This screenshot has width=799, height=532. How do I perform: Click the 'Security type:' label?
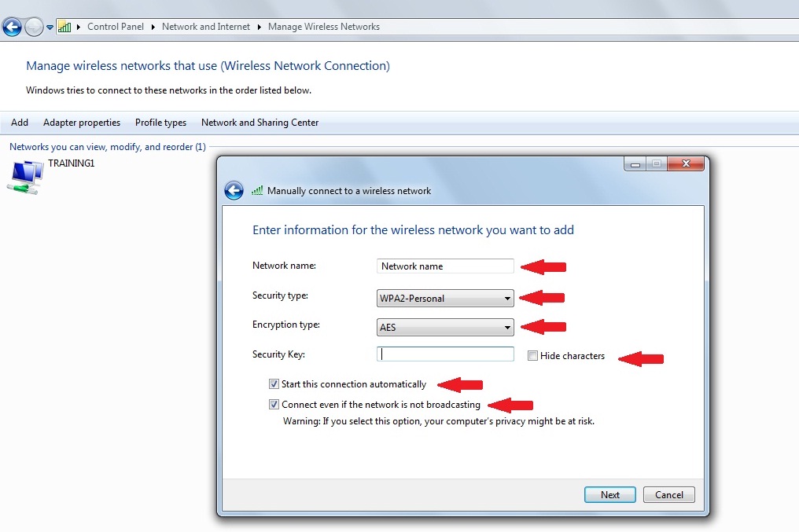[x=280, y=295]
